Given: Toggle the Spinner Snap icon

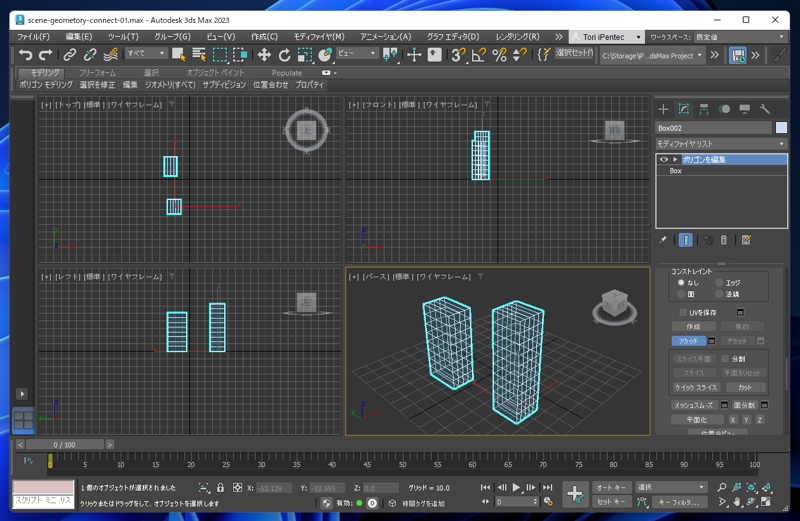Looking at the screenshot, I should pyautogui.click(x=519, y=54).
